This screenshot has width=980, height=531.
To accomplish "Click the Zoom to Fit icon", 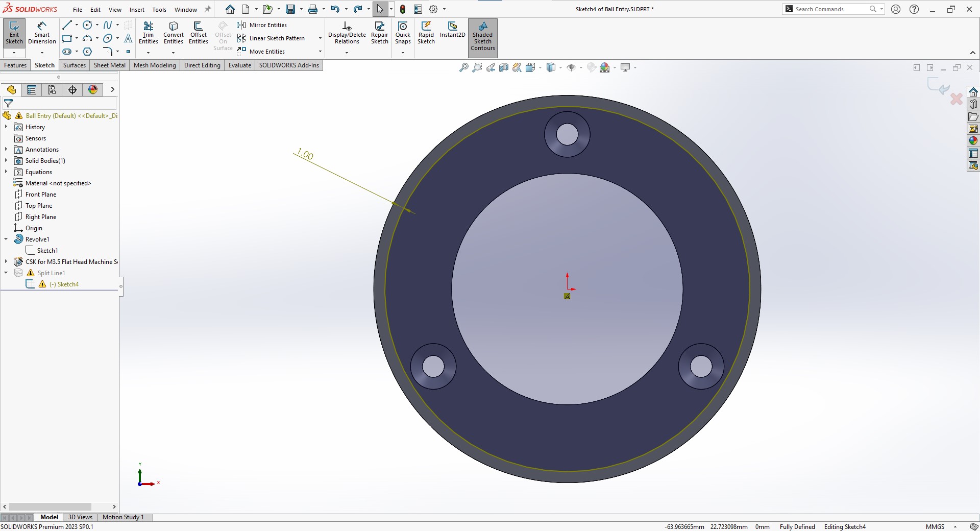I will point(463,67).
